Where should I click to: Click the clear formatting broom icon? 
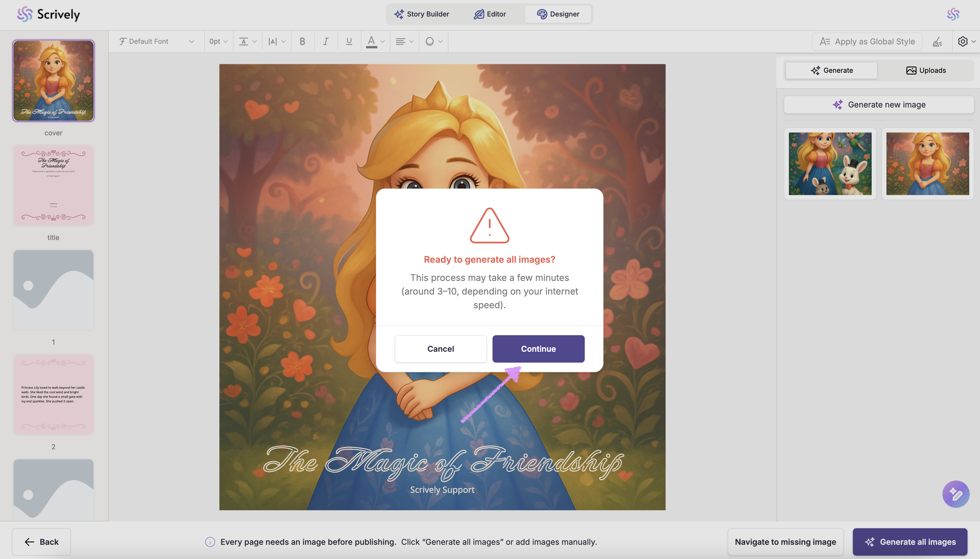(x=937, y=42)
